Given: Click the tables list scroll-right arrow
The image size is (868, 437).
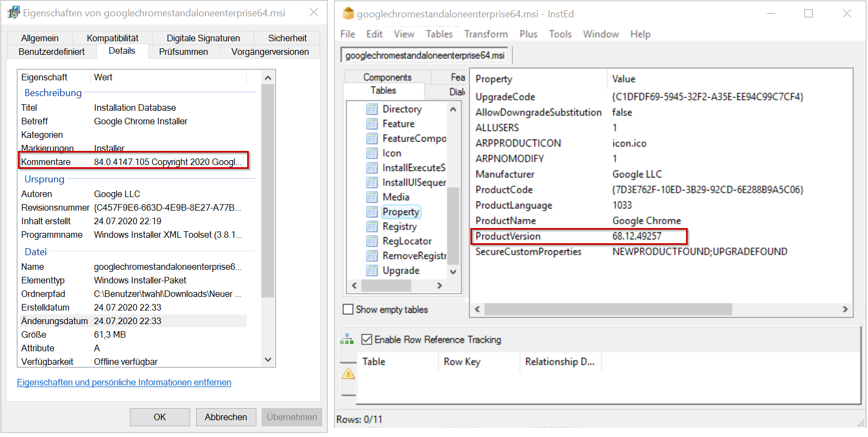Looking at the screenshot, I should [439, 286].
